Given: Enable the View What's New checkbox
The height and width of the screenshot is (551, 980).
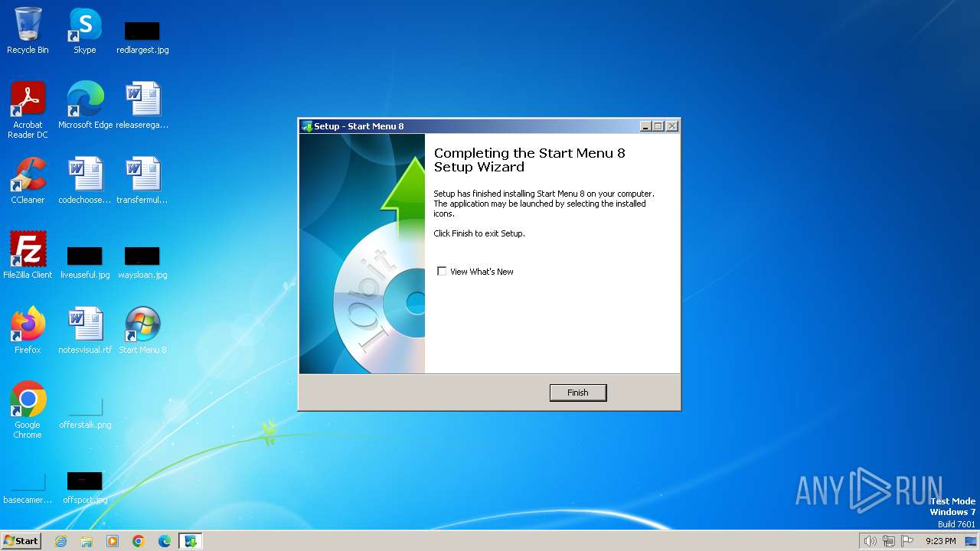Looking at the screenshot, I should pyautogui.click(x=442, y=271).
